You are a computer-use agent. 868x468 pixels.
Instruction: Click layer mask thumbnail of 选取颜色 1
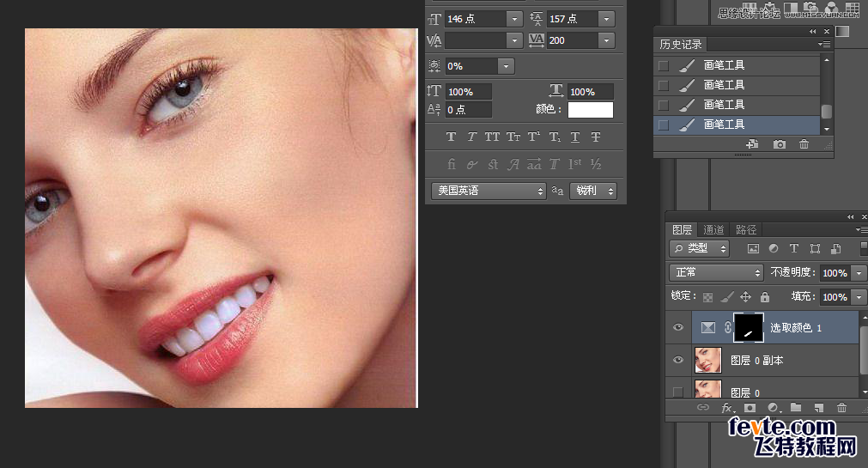tap(749, 327)
